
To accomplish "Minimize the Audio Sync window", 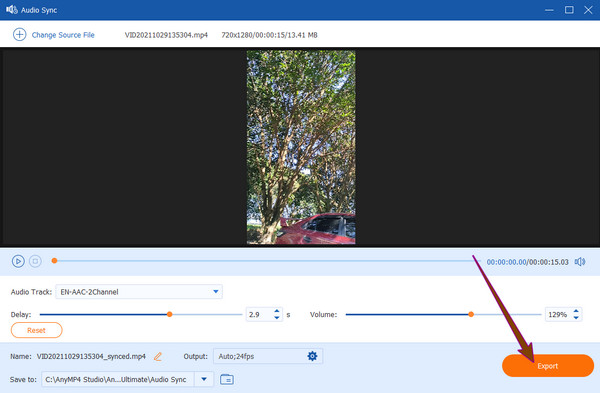I will tap(549, 10).
